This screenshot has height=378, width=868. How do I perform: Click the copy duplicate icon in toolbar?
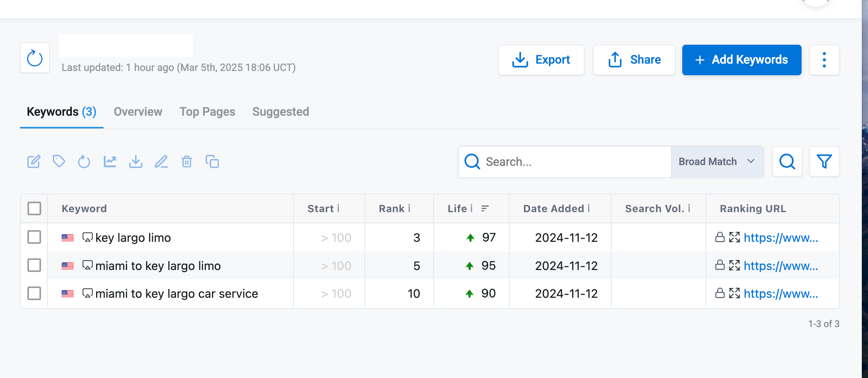[212, 161]
